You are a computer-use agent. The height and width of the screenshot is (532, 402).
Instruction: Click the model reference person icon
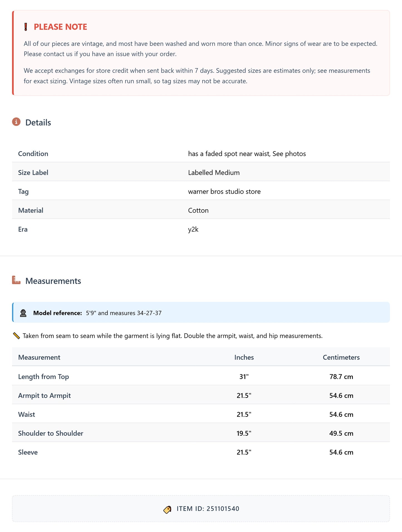pos(23,313)
